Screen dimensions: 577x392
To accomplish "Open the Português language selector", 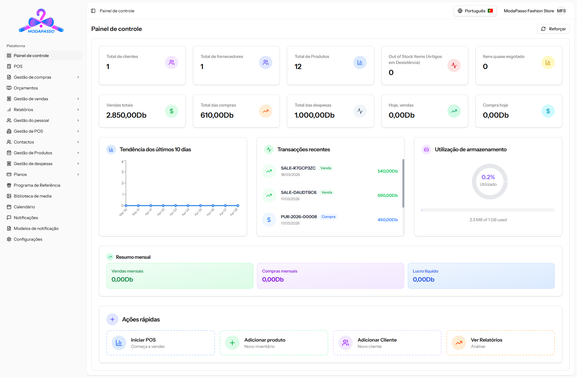I will 475,11.
